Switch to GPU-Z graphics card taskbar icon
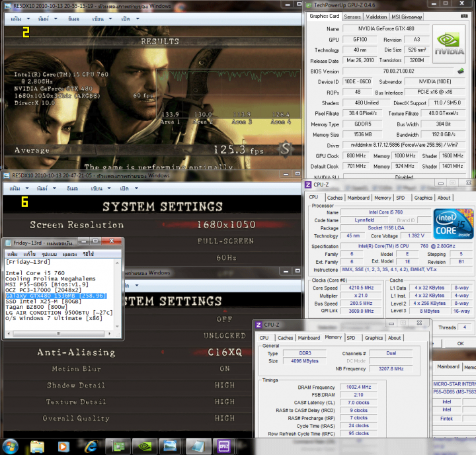The image size is (476, 455). click(118, 446)
